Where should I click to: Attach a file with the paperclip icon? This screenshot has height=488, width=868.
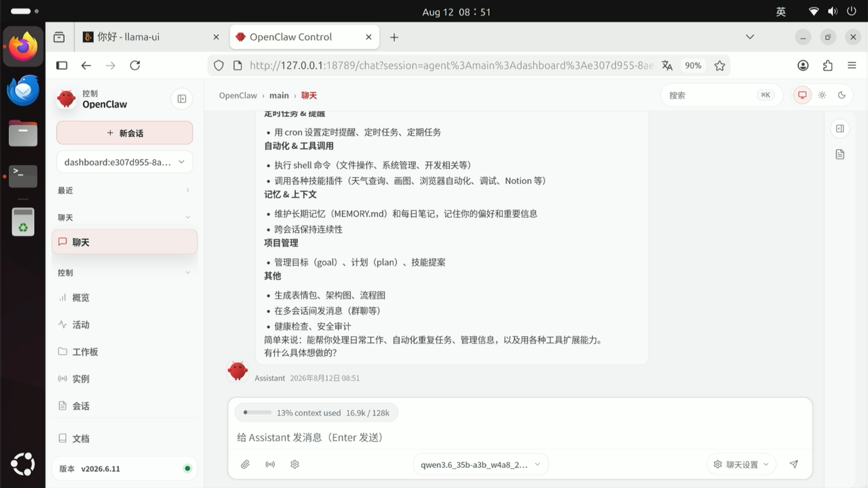click(245, 464)
